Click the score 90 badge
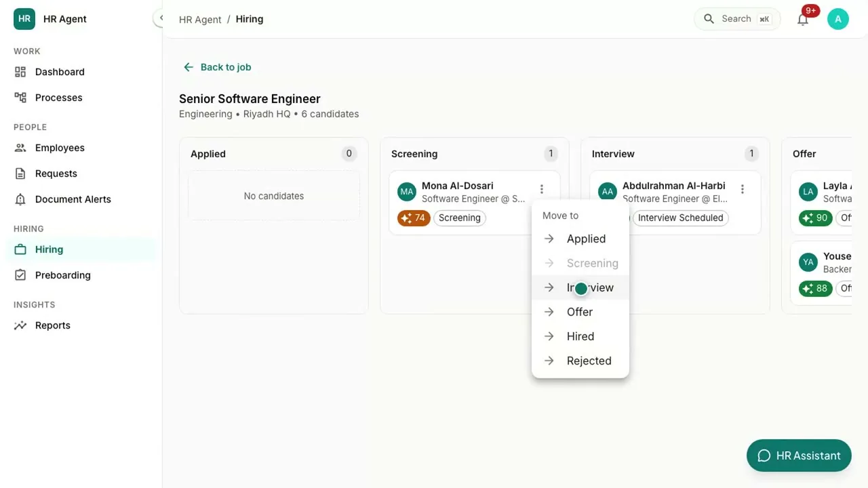Viewport: 868px width, 488px height. pos(815,218)
